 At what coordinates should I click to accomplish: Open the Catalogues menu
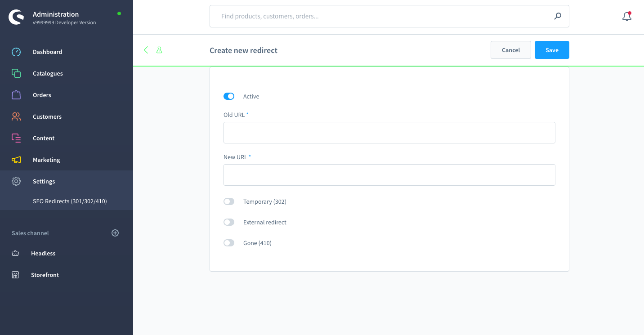click(67, 73)
